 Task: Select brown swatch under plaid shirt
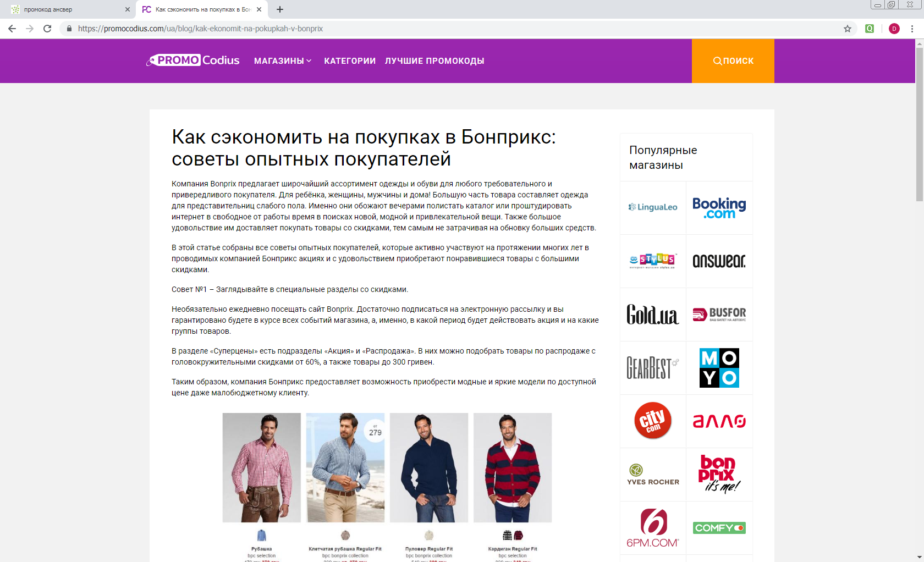click(x=345, y=535)
